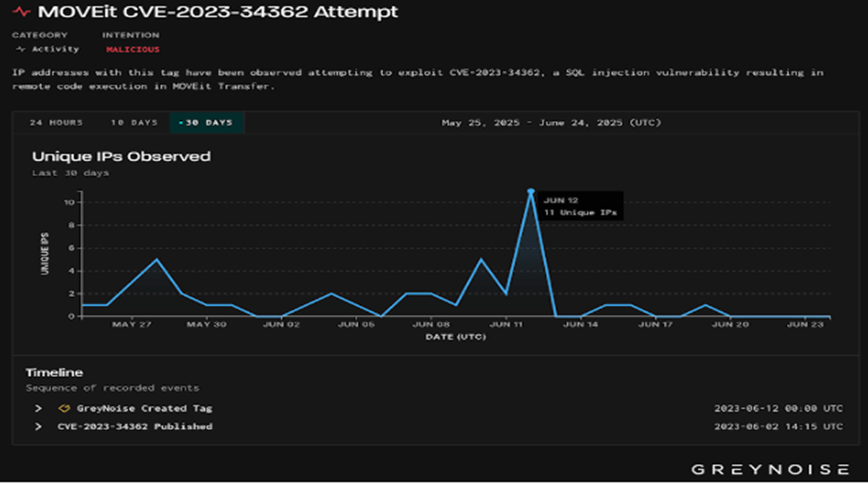Viewport: 868px width, 483px height.
Task: Click the JUN 12 tooltip box
Action: click(x=580, y=206)
